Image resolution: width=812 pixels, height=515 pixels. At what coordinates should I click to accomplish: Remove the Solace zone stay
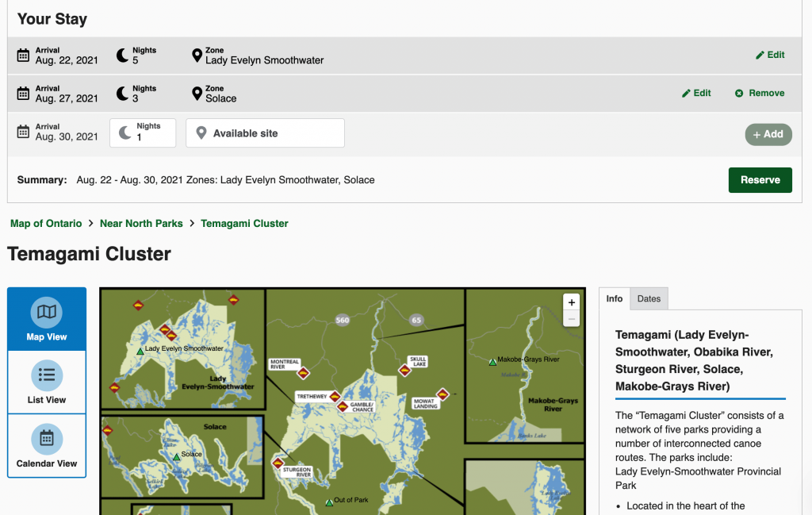tap(760, 93)
